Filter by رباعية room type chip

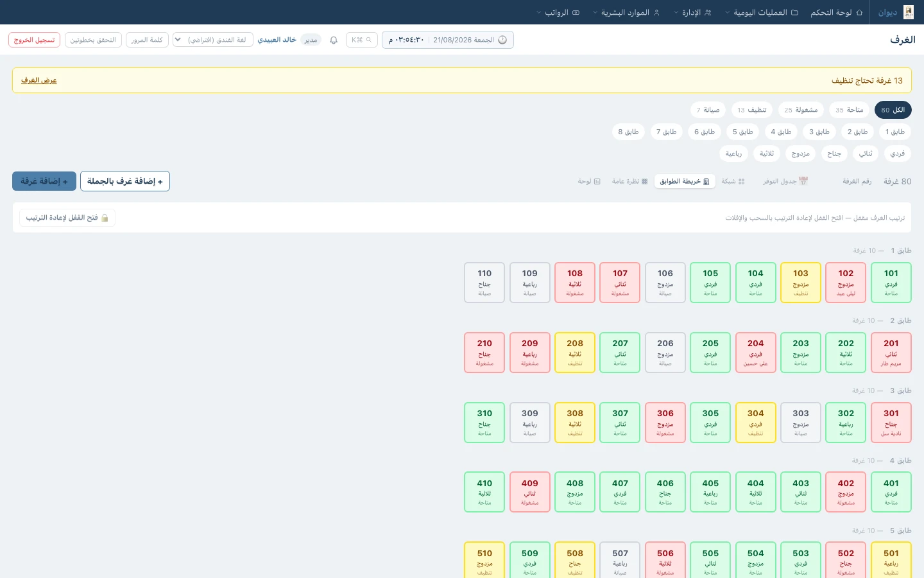pos(733,153)
